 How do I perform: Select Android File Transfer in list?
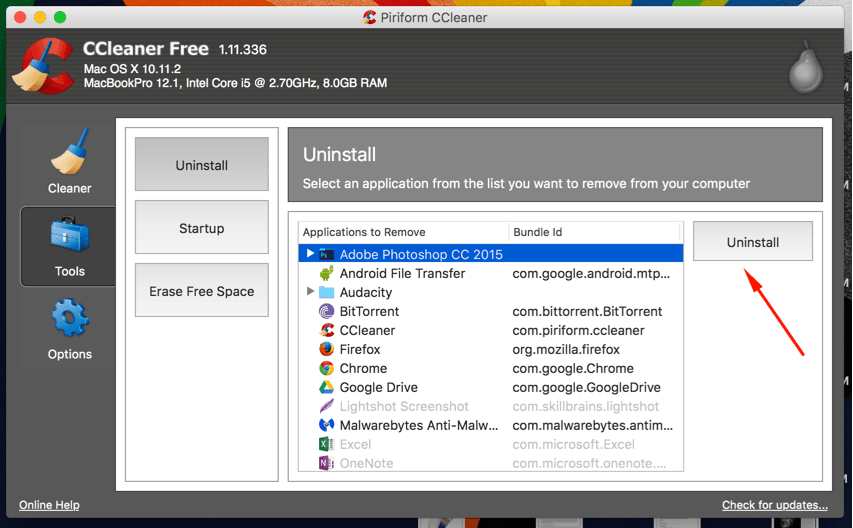pyautogui.click(x=402, y=274)
